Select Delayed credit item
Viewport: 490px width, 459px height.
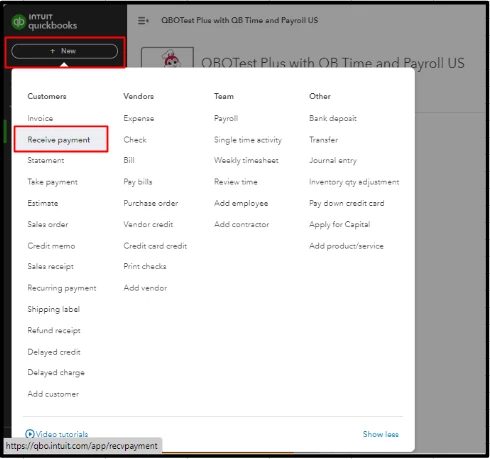point(54,352)
